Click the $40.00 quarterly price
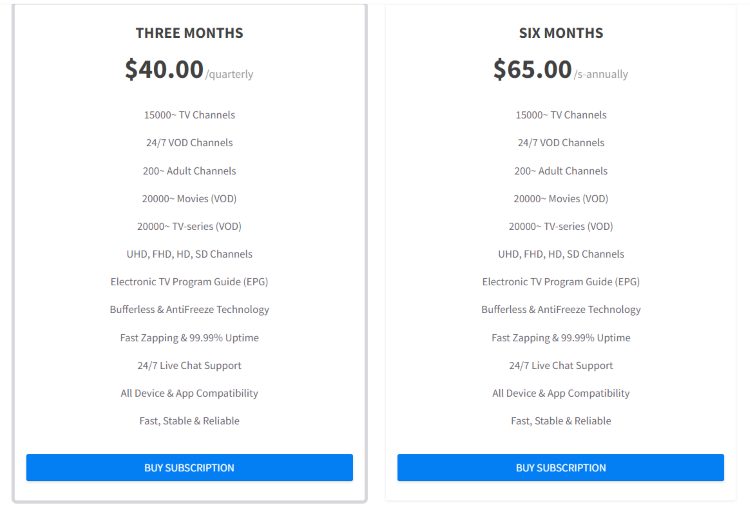The image size is (750, 505). pos(189,70)
